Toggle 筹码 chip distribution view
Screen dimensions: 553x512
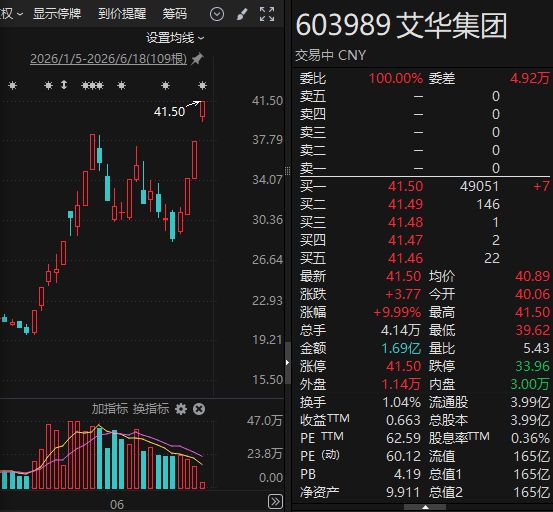click(x=174, y=14)
